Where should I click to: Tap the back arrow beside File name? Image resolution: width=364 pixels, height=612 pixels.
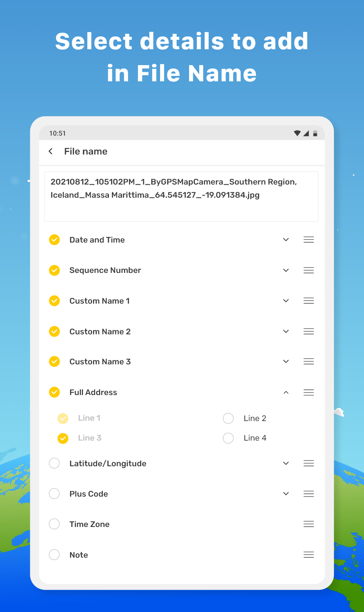(51, 151)
